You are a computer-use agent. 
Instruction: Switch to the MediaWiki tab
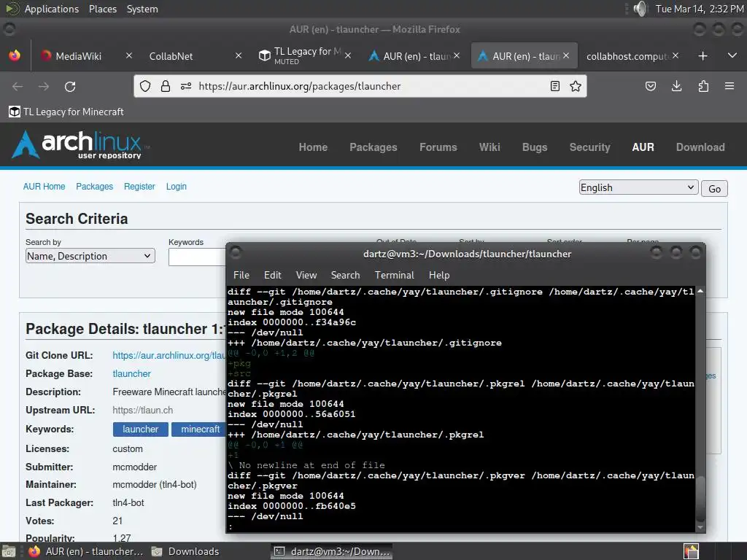78,56
